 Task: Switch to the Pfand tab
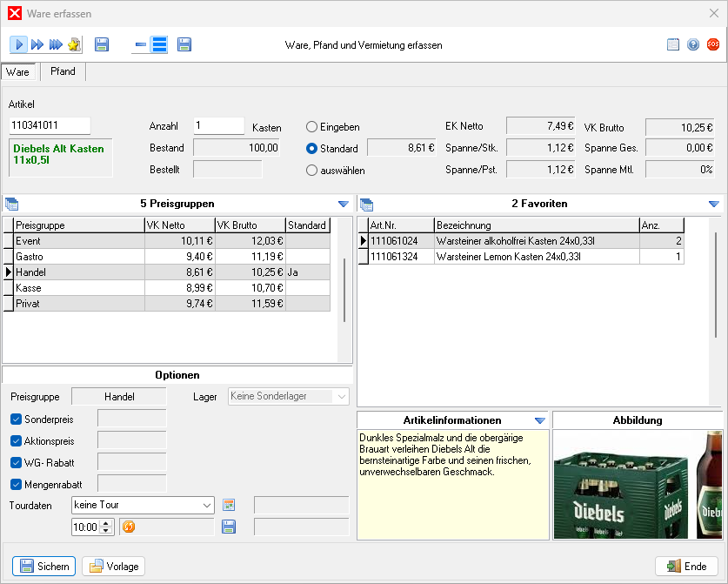63,72
